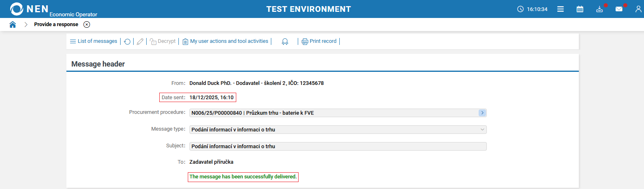Open the user profile icon
This screenshot has width=644, height=189.
[x=638, y=9]
